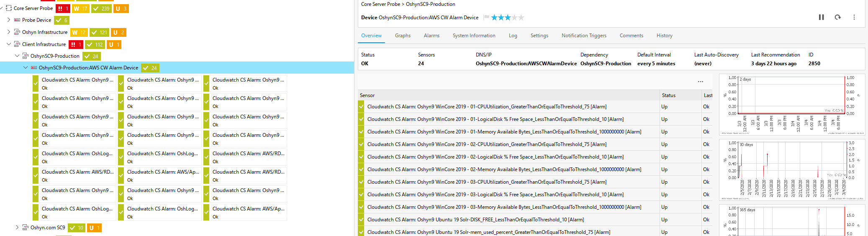Click the red down-status badge on Core Server Probe
Viewport: 868px width, 236px height.
click(x=63, y=8)
